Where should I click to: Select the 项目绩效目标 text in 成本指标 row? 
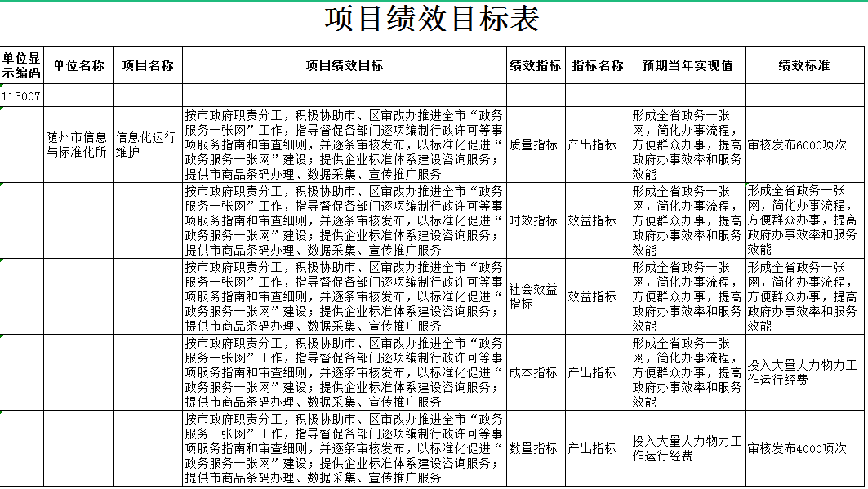pyautogui.click(x=345, y=372)
